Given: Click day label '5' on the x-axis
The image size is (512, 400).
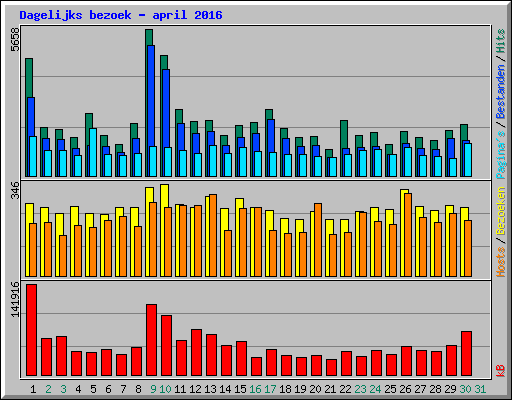Looking at the screenshot, I should point(93,389).
